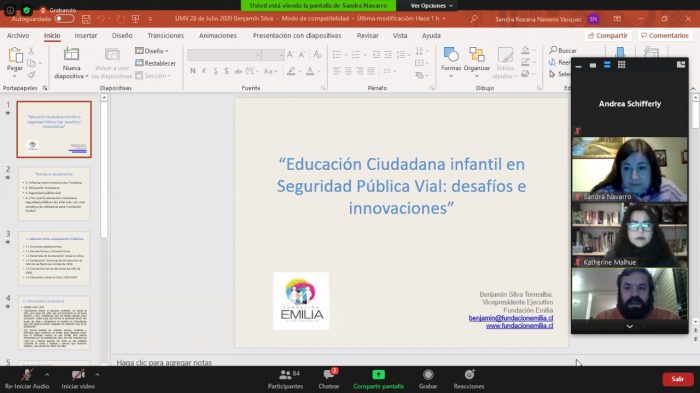
Task: Click the search magnifier in title bar
Action: pos(474,19)
